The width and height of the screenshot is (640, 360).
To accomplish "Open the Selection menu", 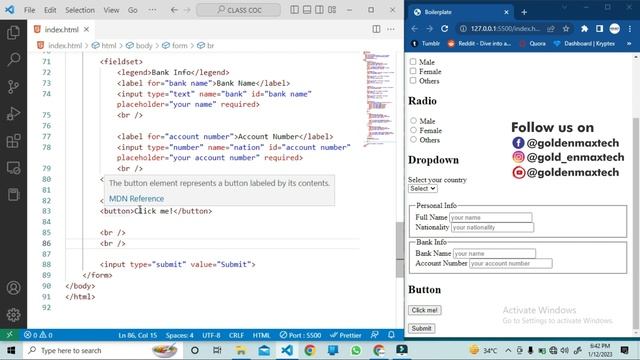I will pyautogui.click(x=80, y=10).
